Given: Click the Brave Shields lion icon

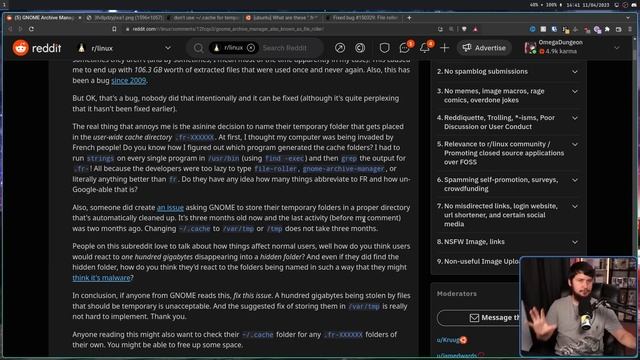Looking at the screenshot, I should pyautogui.click(x=464, y=29).
